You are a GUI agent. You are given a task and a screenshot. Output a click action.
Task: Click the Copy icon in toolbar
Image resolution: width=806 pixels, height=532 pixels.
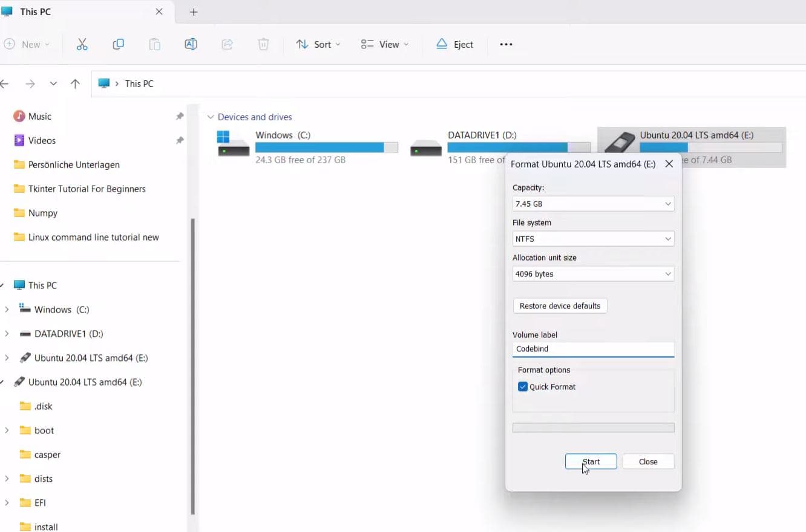click(x=119, y=44)
